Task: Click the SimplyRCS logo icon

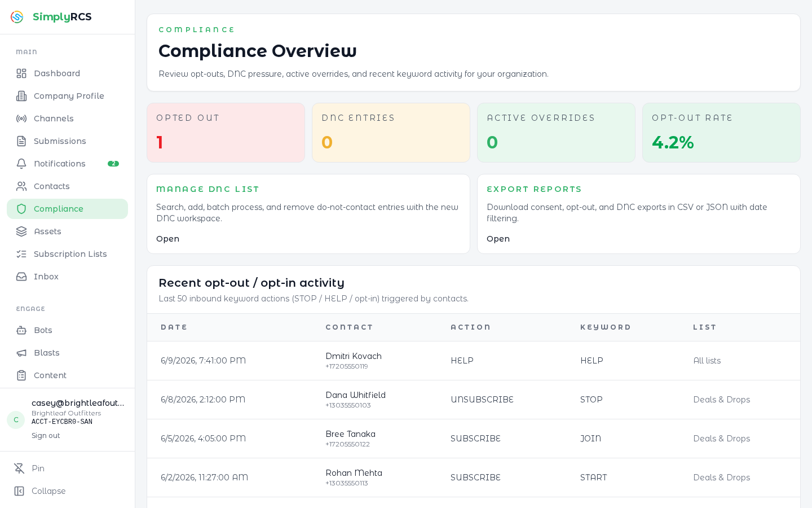Action: 17,17
